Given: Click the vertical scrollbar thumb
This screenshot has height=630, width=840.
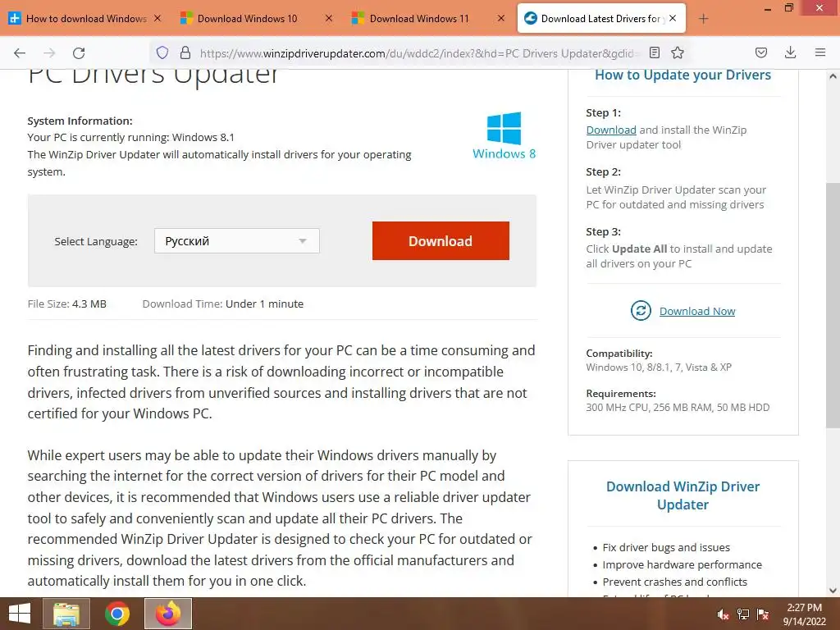Looking at the screenshot, I should coord(833,305).
